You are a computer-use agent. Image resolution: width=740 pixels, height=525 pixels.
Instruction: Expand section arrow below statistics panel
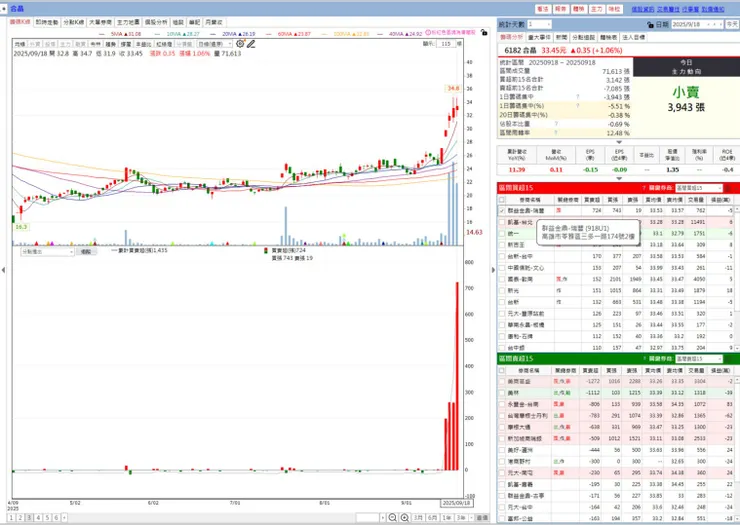click(619, 142)
